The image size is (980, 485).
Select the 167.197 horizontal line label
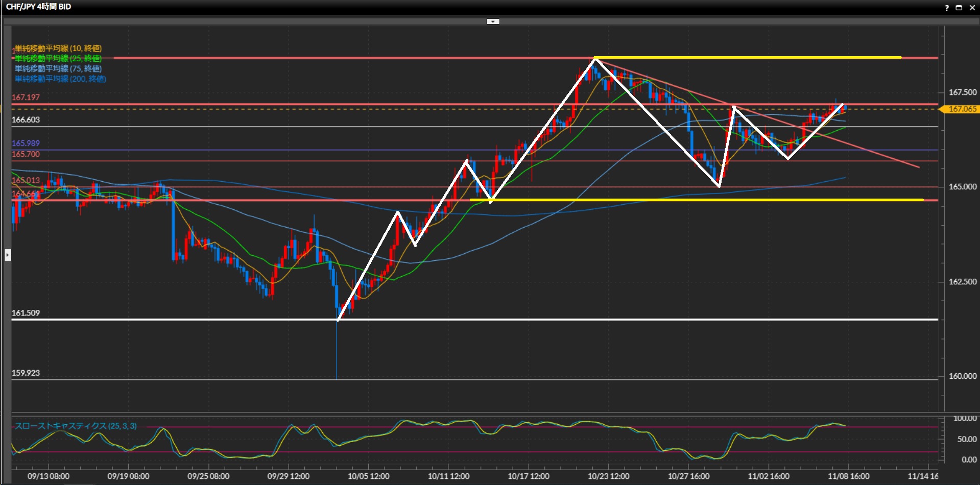[x=26, y=98]
